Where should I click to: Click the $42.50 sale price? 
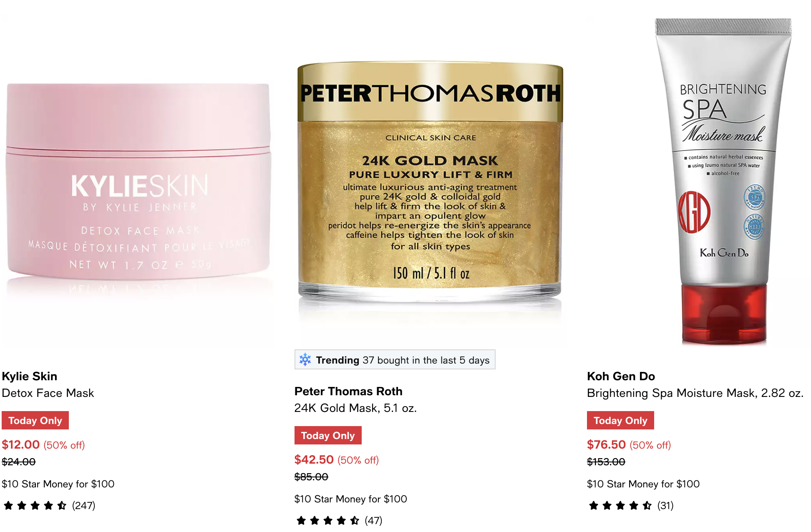(x=314, y=459)
